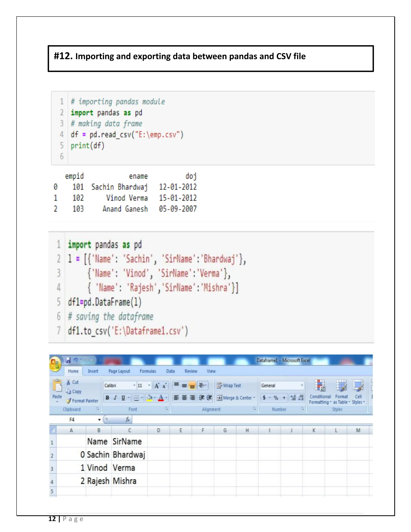Toggle Wrap Text
This screenshot has height=532, width=411.
pyautogui.click(x=229, y=385)
